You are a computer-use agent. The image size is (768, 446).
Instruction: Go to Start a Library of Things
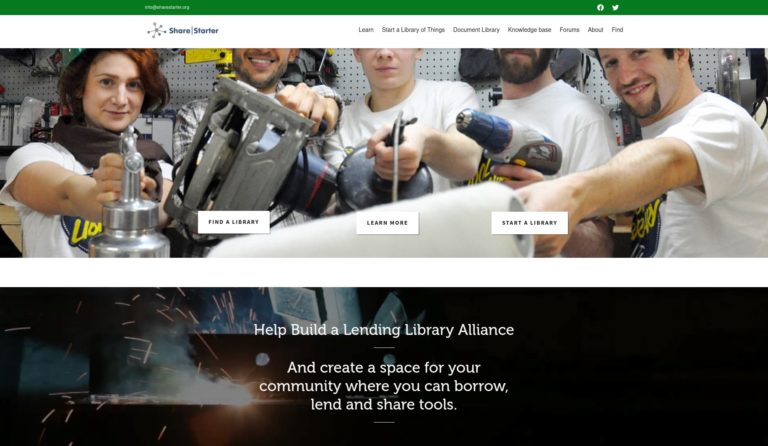(413, 30)
